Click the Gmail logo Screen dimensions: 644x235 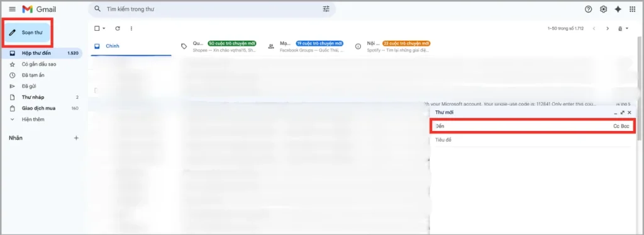click(x=39, y=9)
